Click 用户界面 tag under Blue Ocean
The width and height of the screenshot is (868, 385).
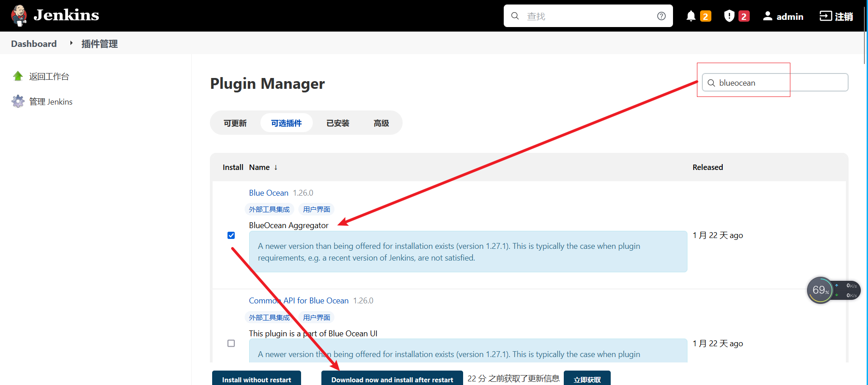point(317,209)
